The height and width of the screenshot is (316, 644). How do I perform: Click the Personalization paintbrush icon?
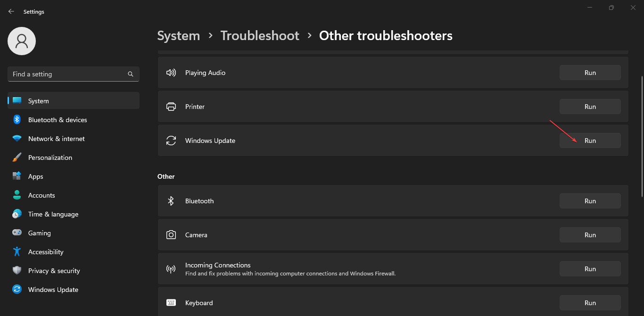17,158
